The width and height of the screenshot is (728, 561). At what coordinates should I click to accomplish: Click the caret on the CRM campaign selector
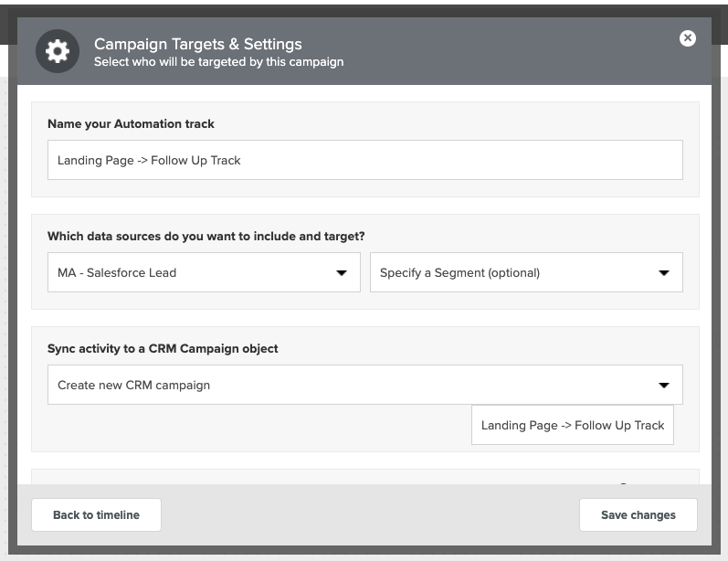[664, 385]
